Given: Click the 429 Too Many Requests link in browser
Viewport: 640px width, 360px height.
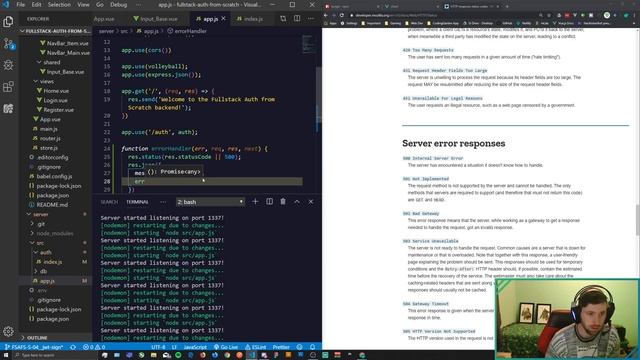Looking at the screenshot, I should [428, 50].
